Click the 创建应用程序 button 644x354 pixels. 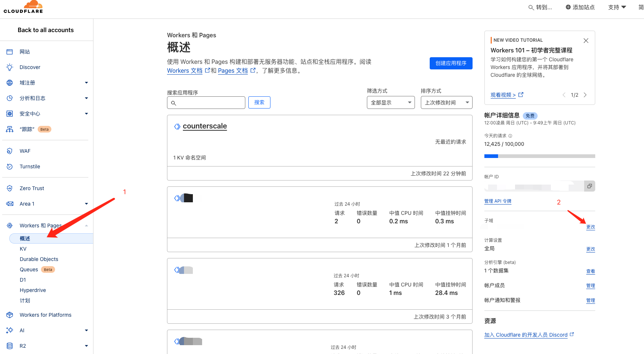point(451,63)
